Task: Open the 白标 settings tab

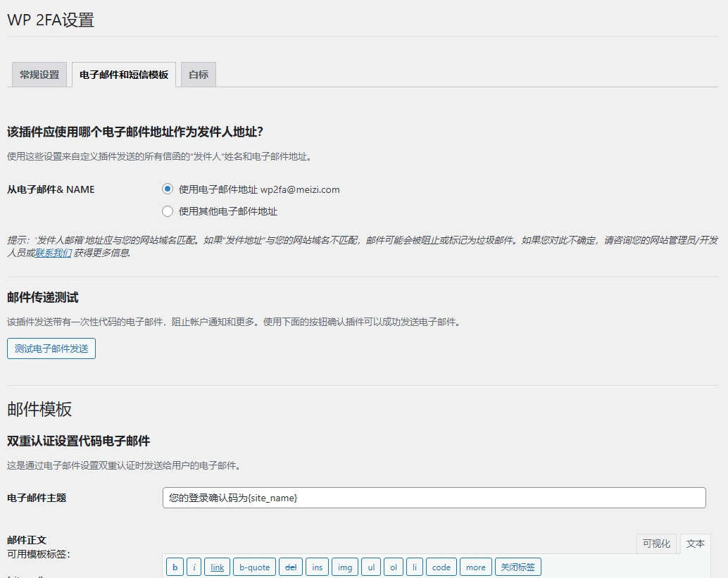Action: coord(198,74)
